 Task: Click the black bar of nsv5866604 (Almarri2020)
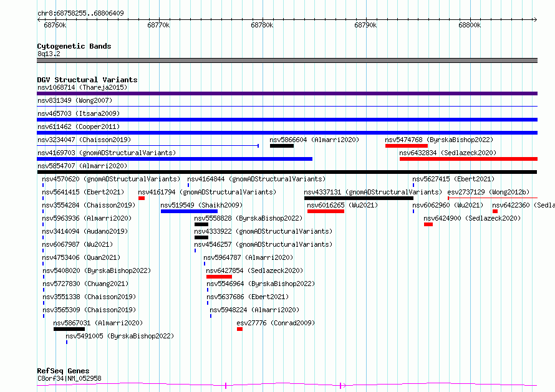click(x=282, y=146)
